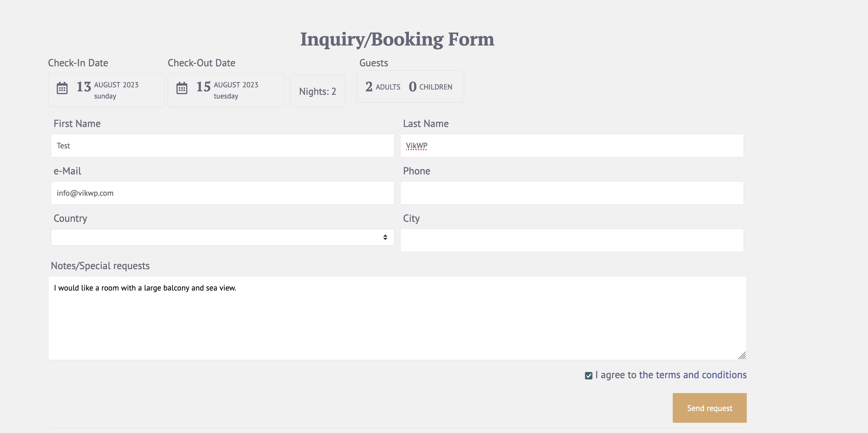
Task: Open the terms and conditions link
Action: pyautogui.click(x=693, y=375)
